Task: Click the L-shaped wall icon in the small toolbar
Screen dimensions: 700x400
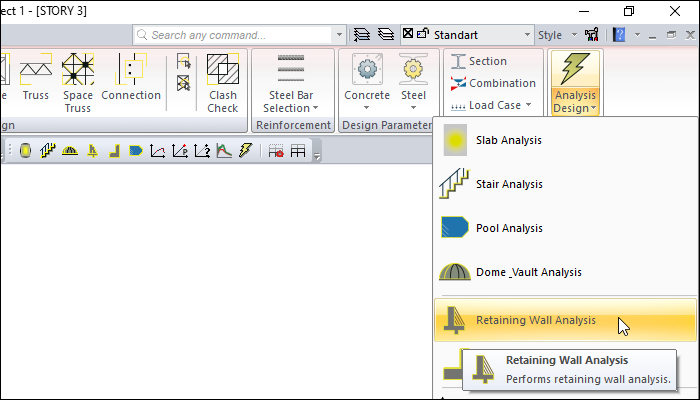Action: [114, 151]
